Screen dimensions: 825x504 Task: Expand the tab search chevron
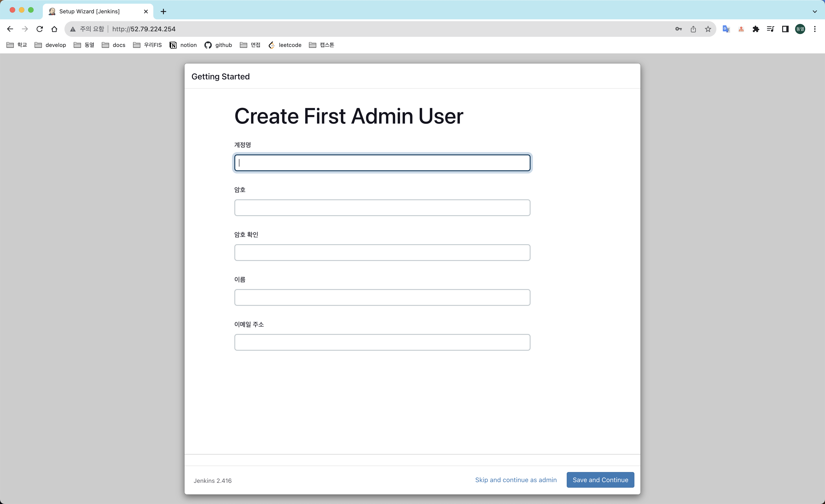click(x=815, y=11)
